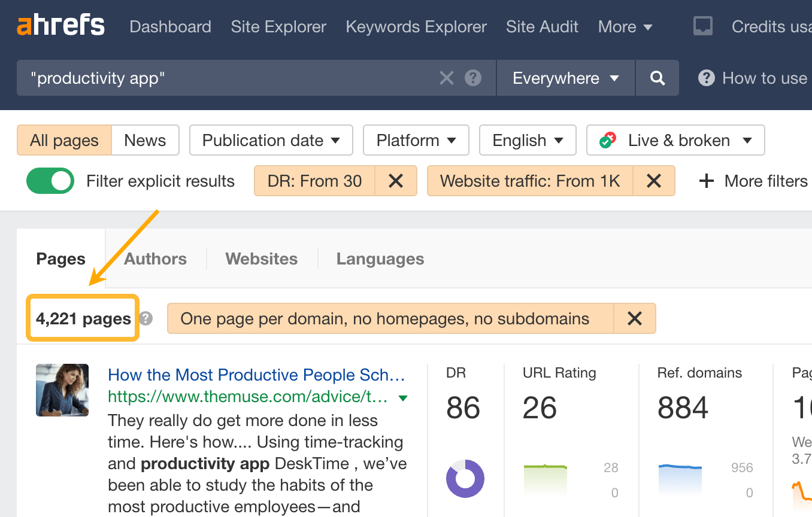
Task: Switch to the Authors tab
Action: [x=154, y=258]
